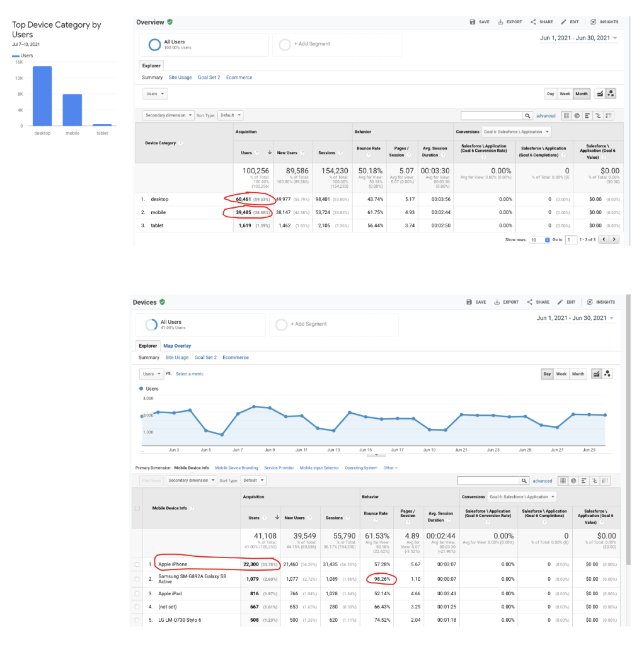This screenshot has width=644, height=645.
Task: Click the search magnifier icon above the table
Action: (529, 115)
